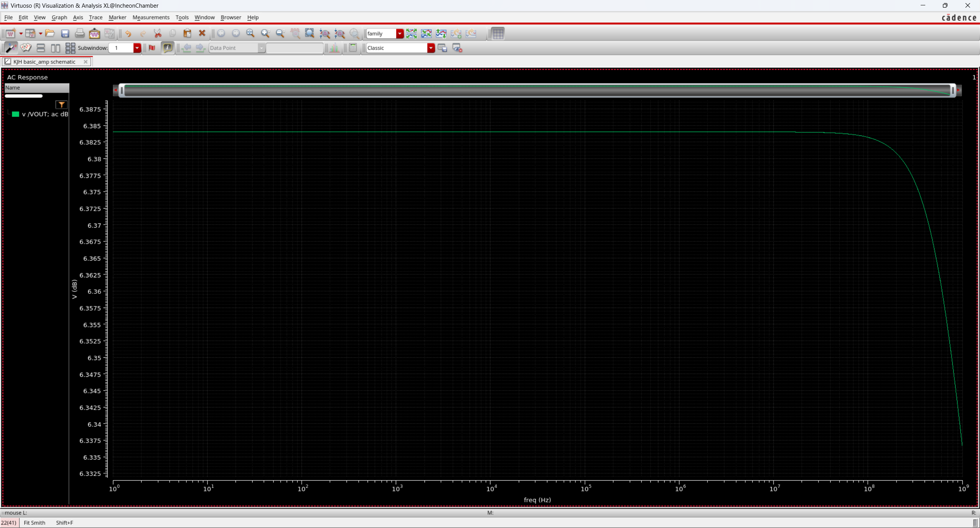Image resolution: width=980 pixels, height=528 pixels.
Task: Toggle the info balloon button
Action: pos(167,48)
